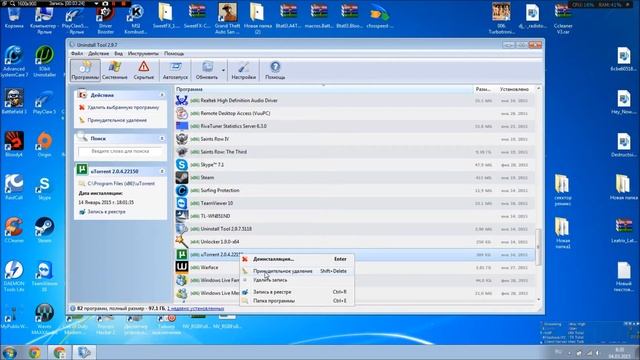This screenshot has height=360, width=640.
Task: Open the Файл menu
Action: pos(77,53)
